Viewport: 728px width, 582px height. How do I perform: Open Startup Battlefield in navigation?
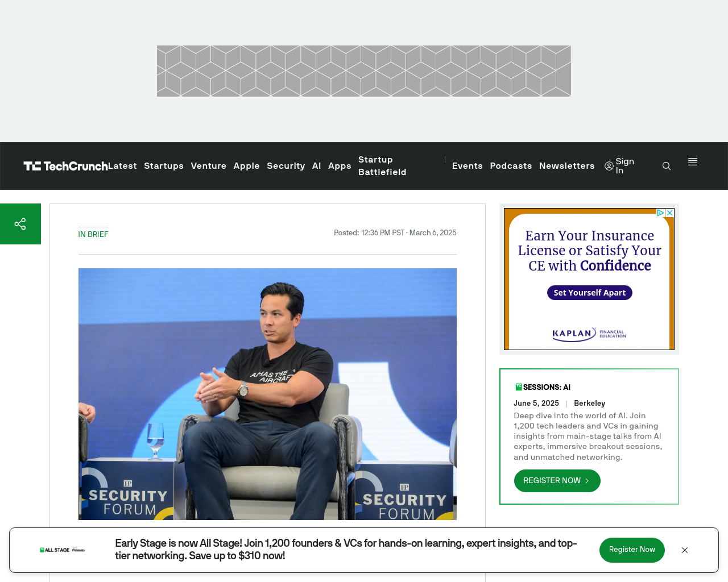point(382,166)
